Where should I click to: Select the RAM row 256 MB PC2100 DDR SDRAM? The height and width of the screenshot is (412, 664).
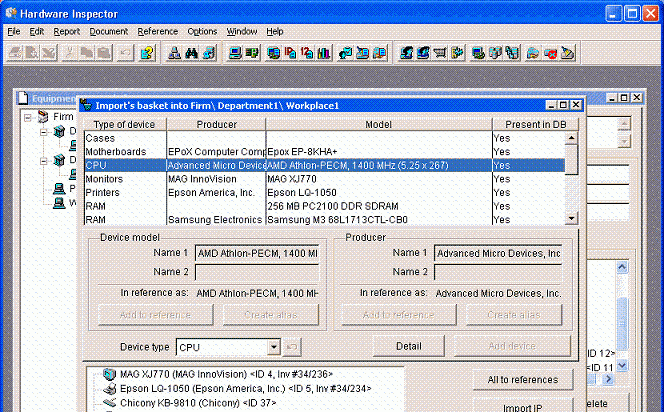(324, 206)
